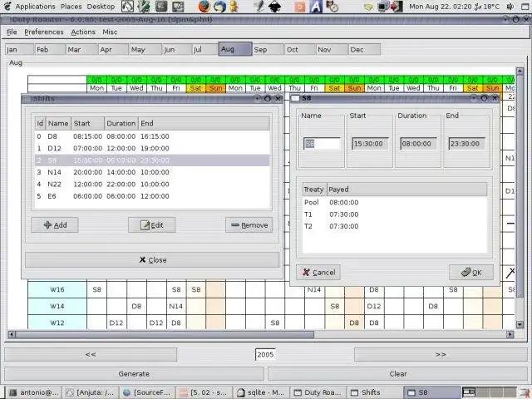Launch Firefox from the top panel
532x399 pixels.
click(204, 7)
